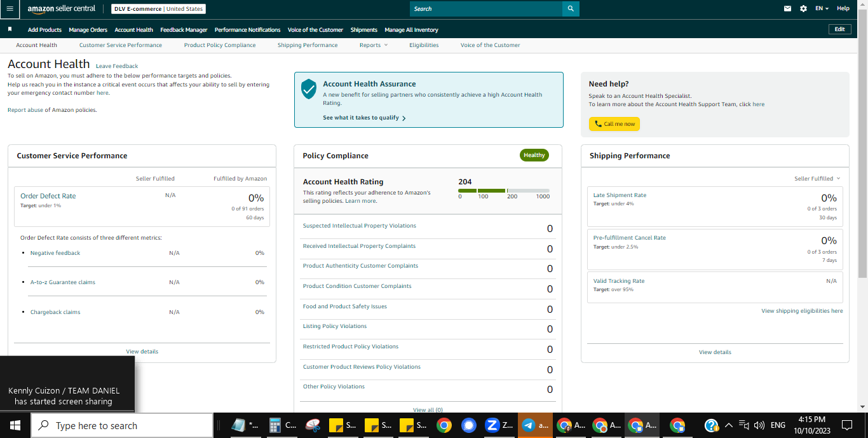Click the Negative feedback link
This screenshot has height=438, width=868.
click(55, 253)
